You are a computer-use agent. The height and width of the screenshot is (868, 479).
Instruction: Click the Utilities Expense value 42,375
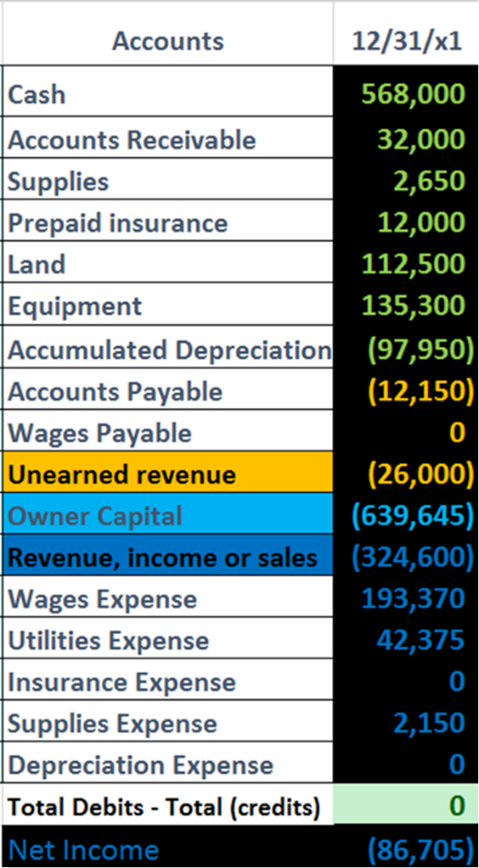(x=406, y=641)
